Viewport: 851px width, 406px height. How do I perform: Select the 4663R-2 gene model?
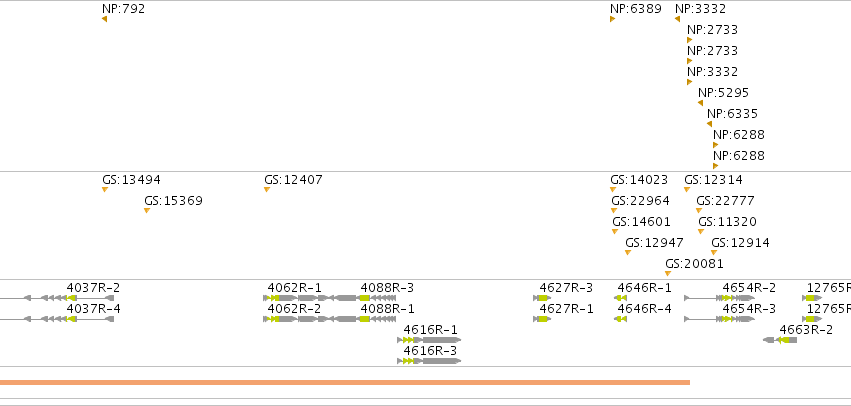point(780,340)
